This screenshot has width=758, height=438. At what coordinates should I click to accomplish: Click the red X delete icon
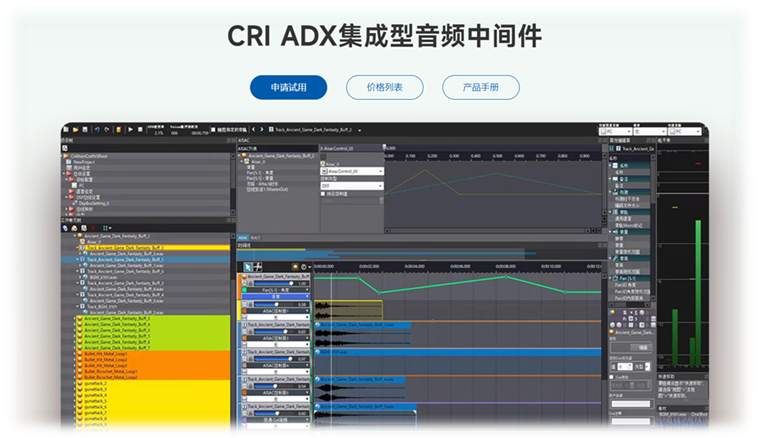(x=93, y=228)
